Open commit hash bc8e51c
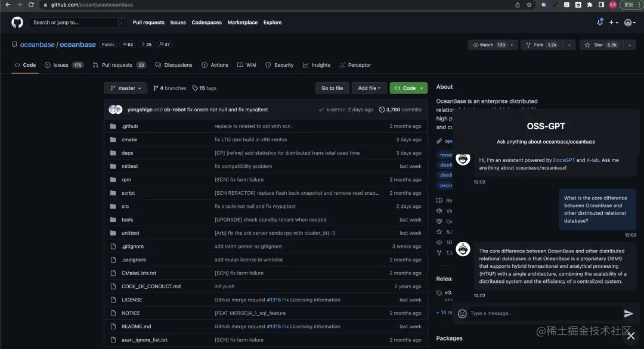644x349 pixels. click(336, 110)
